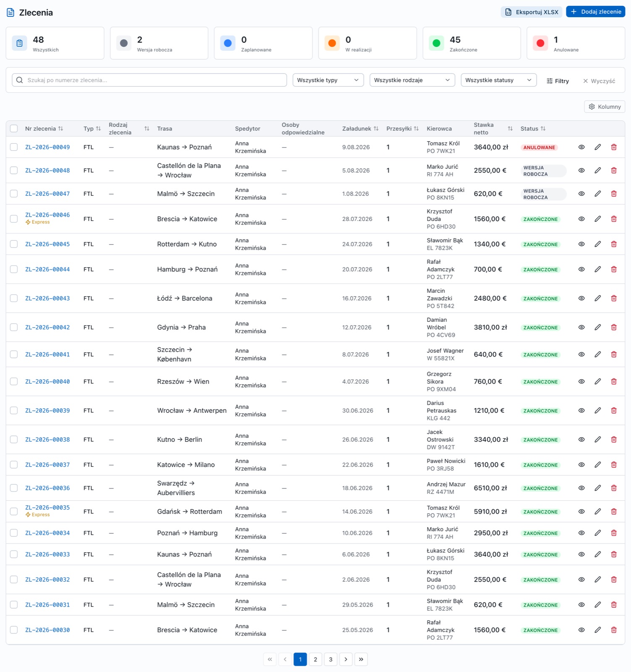
Task: Filter by Wszystkich 48 card
Action: click(55, 43)
